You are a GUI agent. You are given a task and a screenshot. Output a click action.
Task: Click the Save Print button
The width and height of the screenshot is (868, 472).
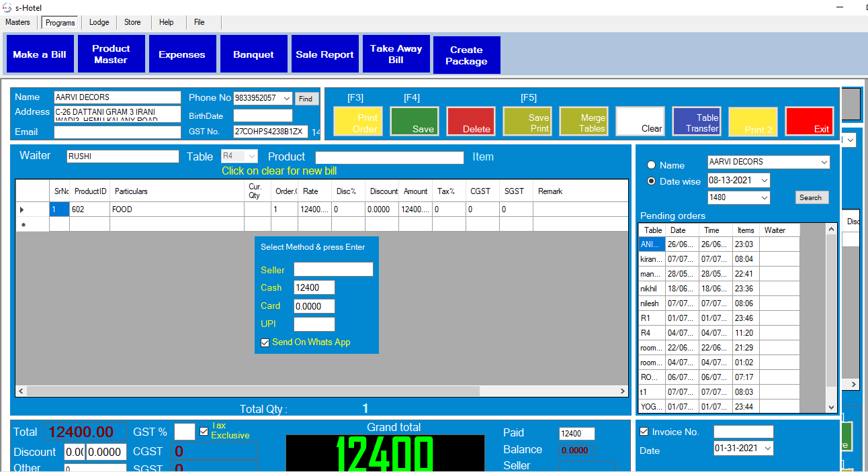click(527, 122)
